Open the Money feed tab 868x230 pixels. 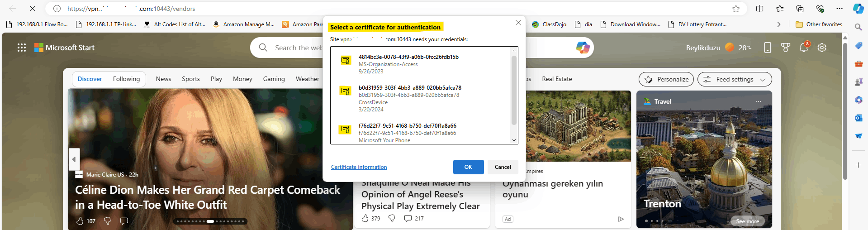pos(242,79)
